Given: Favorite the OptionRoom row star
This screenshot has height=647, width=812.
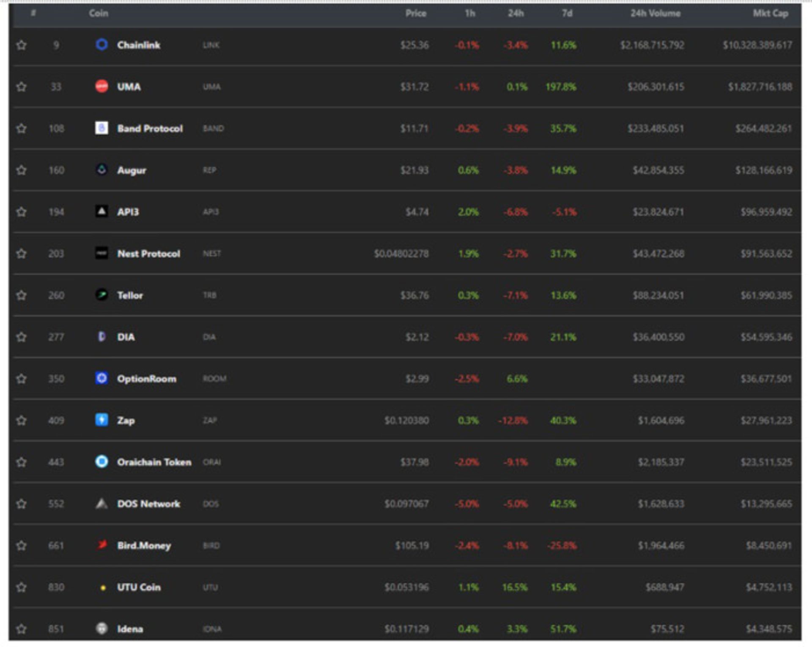Looking at the screenshot, I should click(22, 379).
